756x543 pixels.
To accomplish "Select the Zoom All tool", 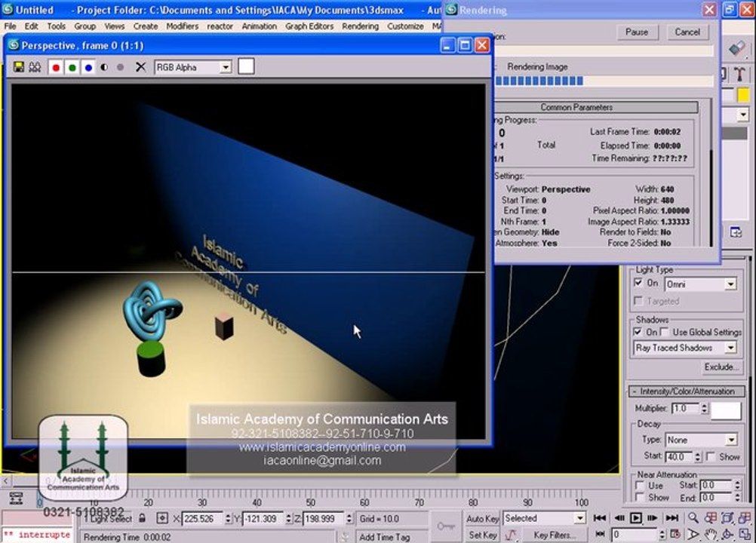I will pos(710,518).
